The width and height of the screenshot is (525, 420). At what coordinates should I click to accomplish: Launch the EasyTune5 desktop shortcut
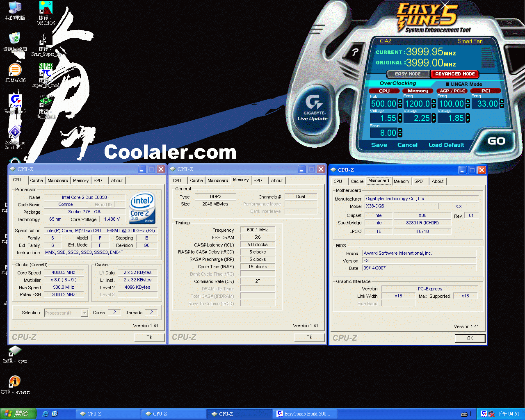tap(15, 104)
